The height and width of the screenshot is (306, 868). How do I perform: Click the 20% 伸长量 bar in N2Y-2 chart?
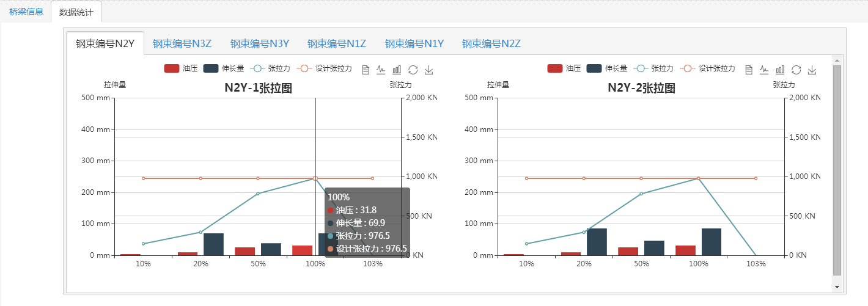(x=597, y=242)
